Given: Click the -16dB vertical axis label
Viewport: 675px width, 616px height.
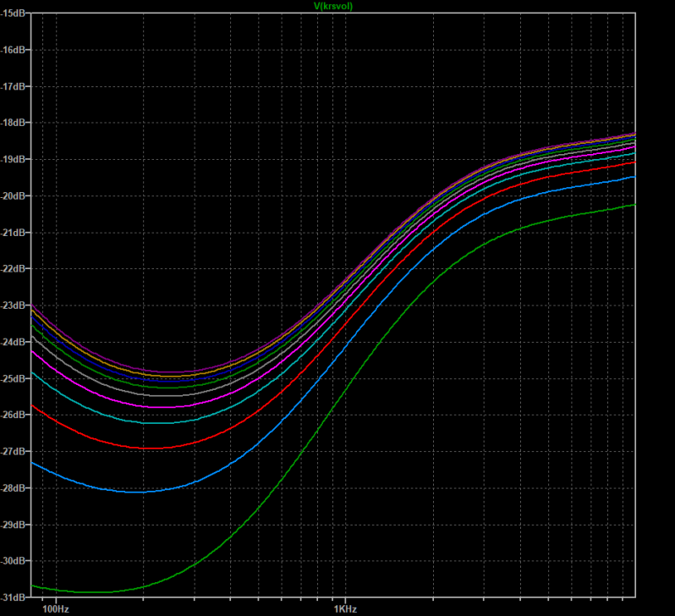Looking at the screenshot, I should [x=17, y=50].
